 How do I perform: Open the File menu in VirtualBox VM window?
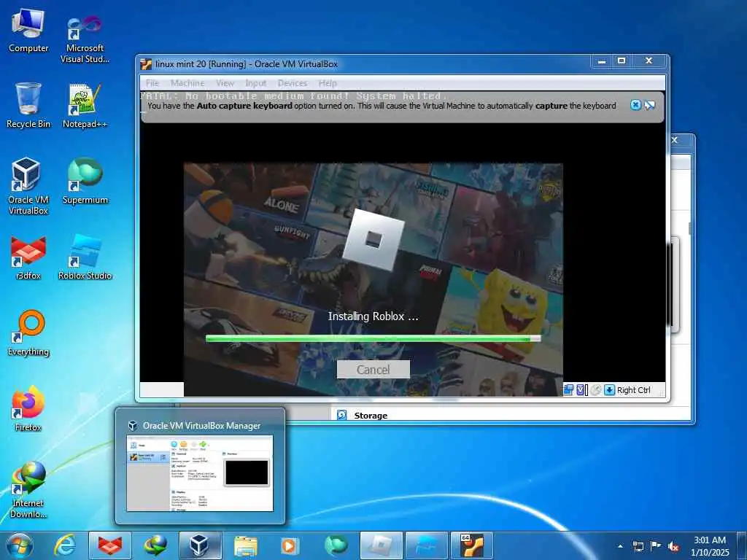pos(152,83)
